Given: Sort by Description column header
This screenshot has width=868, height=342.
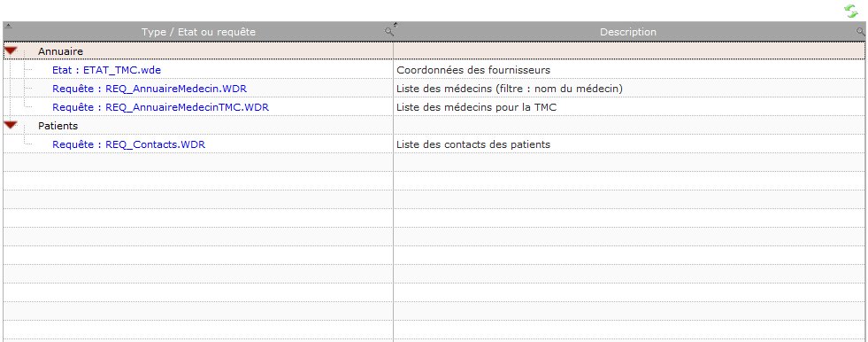Looking at the screenshot, I should click(x=628, y=32).
